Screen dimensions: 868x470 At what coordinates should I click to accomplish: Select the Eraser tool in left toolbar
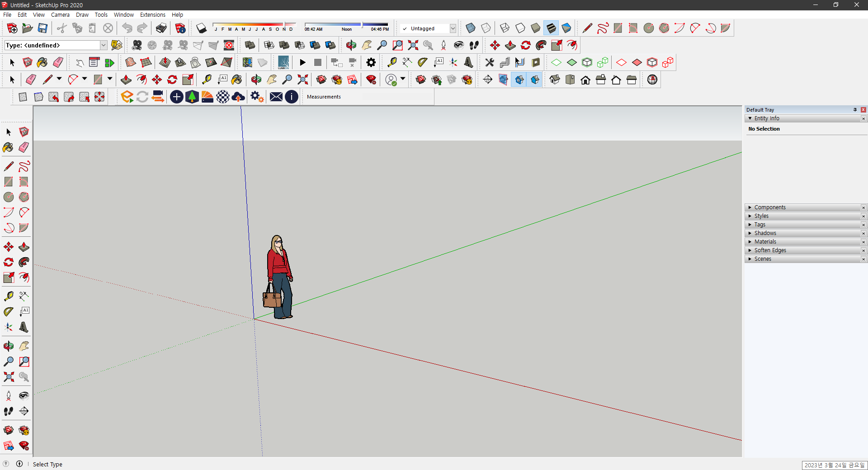click(x=24, y=147)
